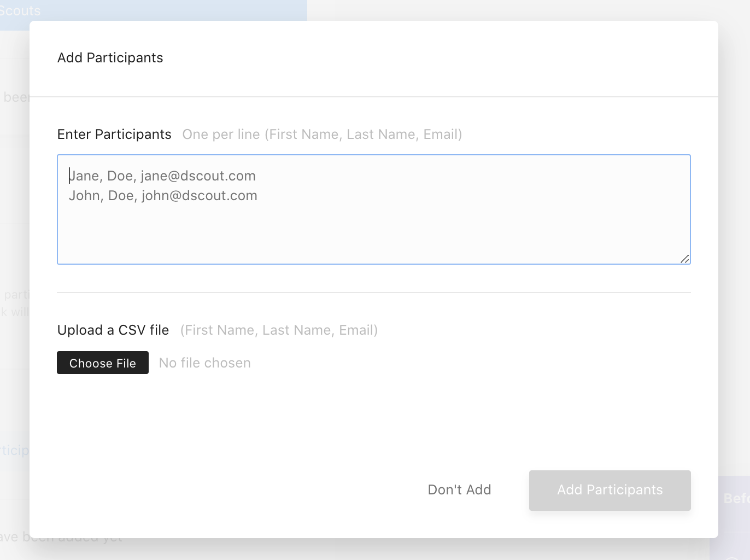
Task: Click the grey Add Participants submit button
Action: [x=610, y=490]
